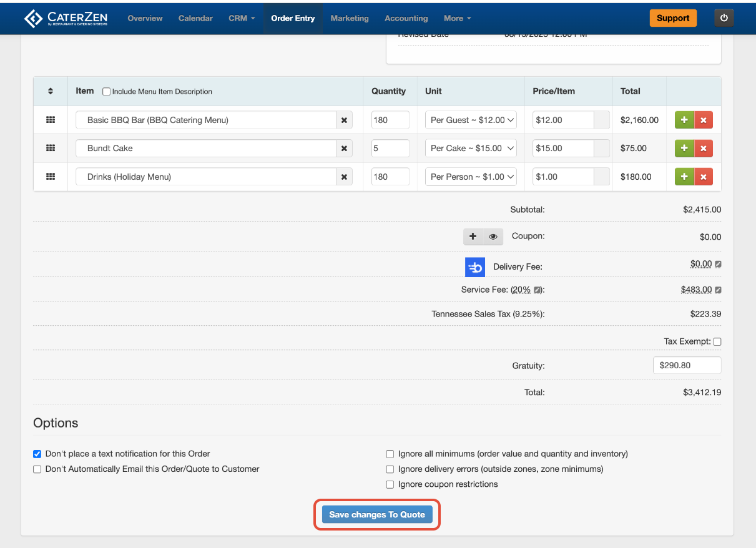
Task: Click the CaterZen logo
Action: pyautogui.click(x=66, y=18)
